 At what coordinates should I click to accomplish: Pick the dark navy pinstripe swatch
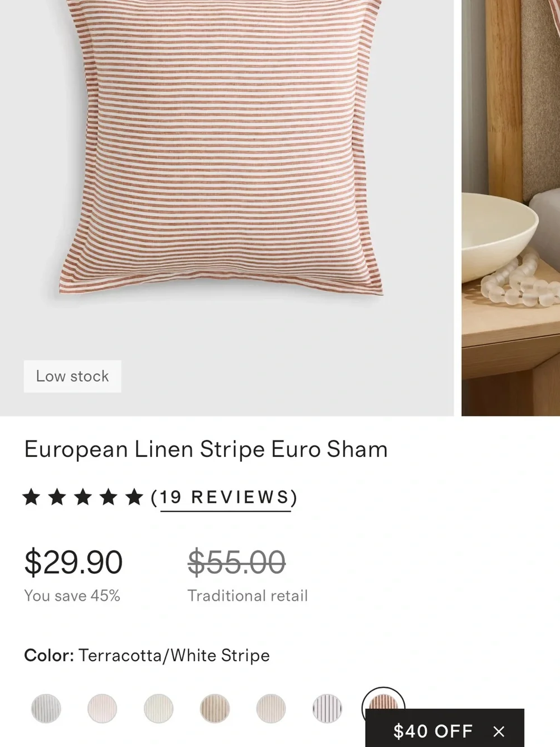click(x=327, y=708)
